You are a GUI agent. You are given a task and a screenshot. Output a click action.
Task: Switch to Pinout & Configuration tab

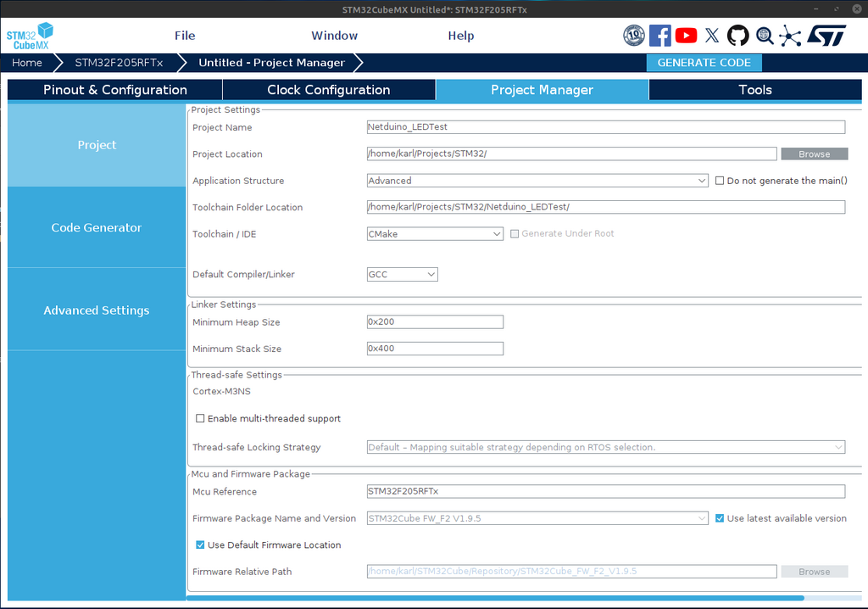(x=115, y=90)
